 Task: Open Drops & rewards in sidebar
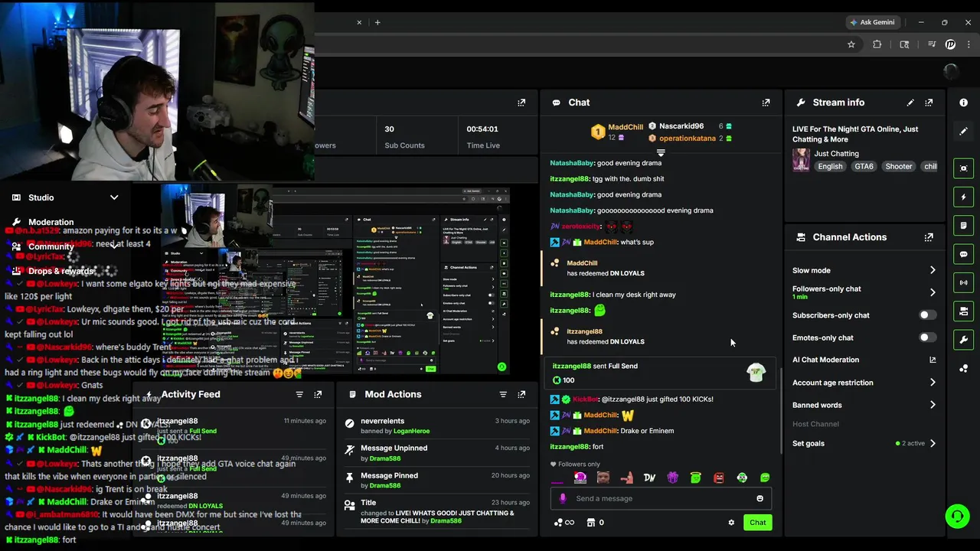(x=61, y=271)
